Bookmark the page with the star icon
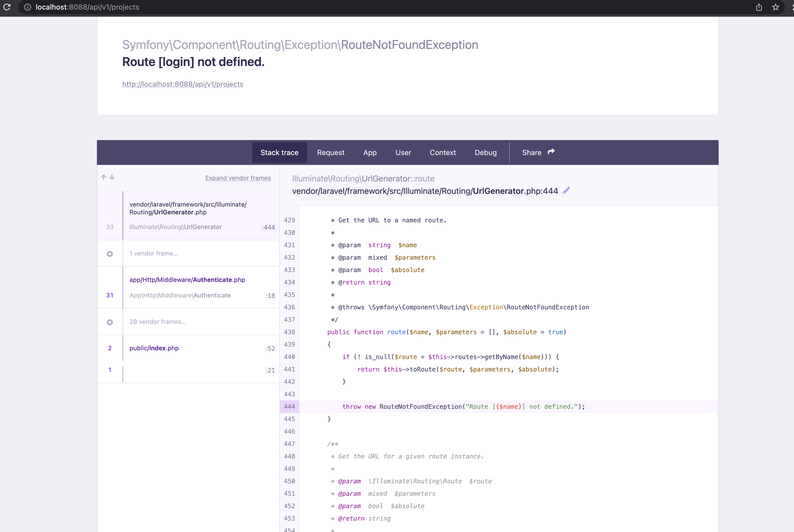794x532 pixels. [776, 7]
